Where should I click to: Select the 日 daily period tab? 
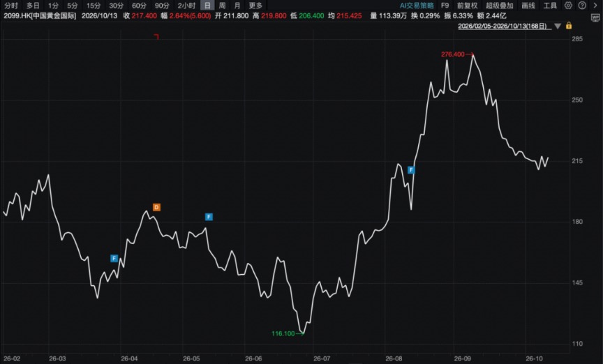(207, 6)
